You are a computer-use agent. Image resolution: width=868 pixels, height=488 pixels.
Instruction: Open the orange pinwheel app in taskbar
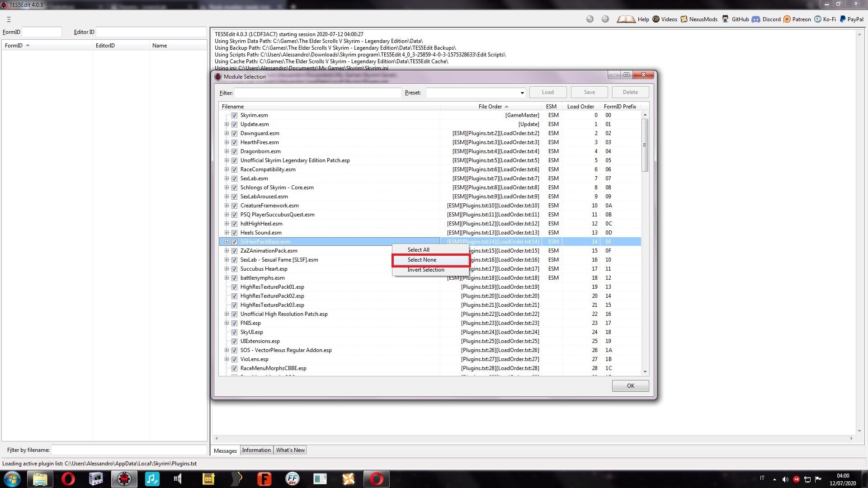[x=349, y=479]
